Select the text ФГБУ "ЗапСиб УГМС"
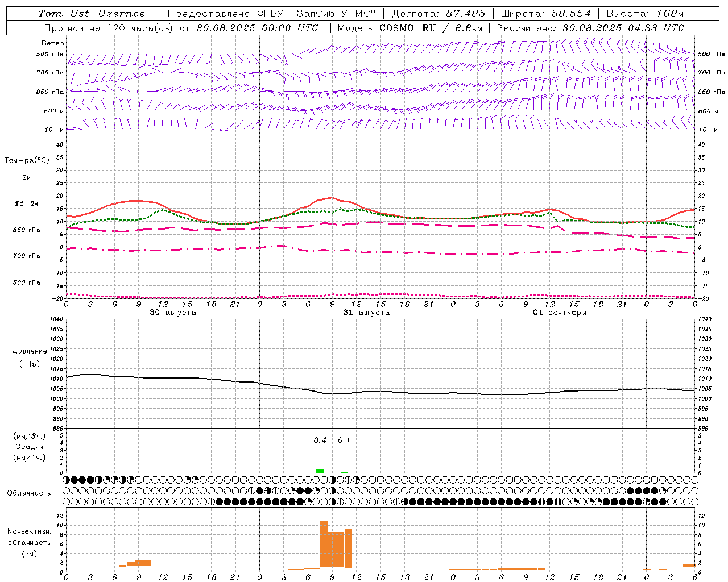The height and width of the screenshot is (582, 728). [x=317, y=14]
